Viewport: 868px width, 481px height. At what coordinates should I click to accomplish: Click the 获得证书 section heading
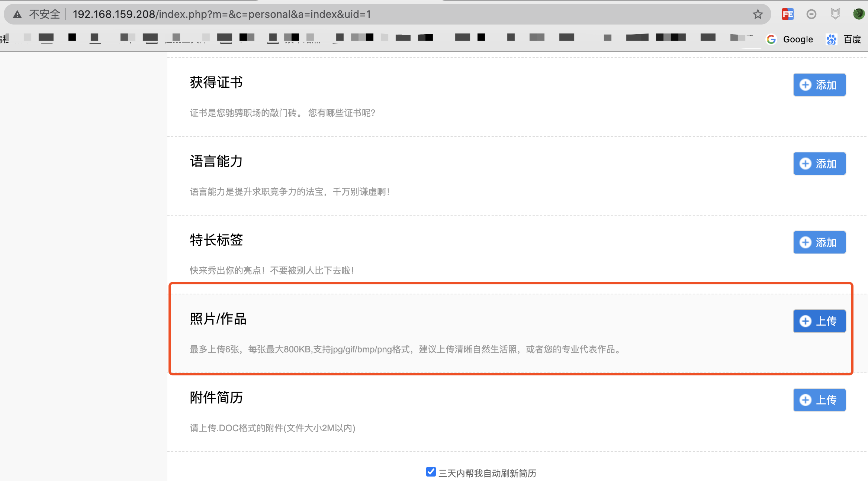(216, 83)
